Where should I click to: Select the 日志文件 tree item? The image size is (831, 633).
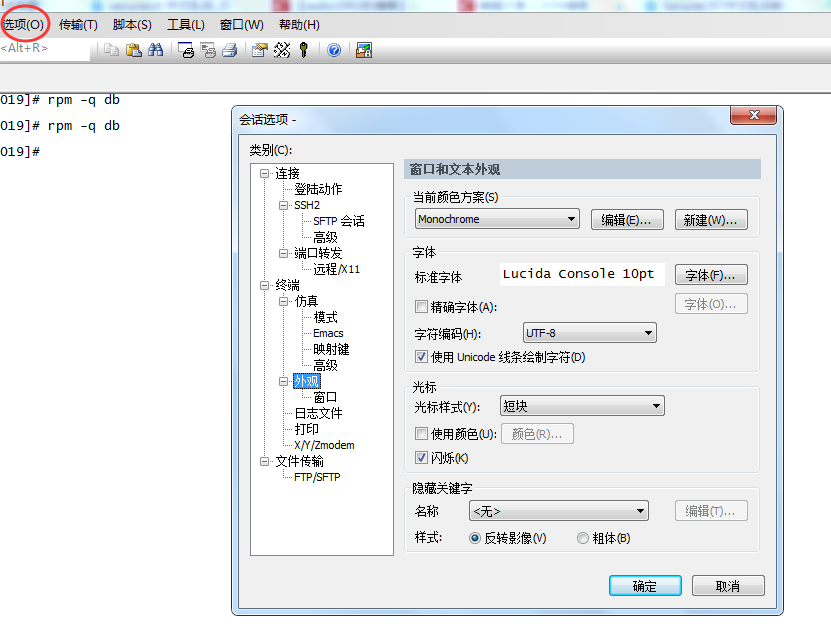(317, 412)
